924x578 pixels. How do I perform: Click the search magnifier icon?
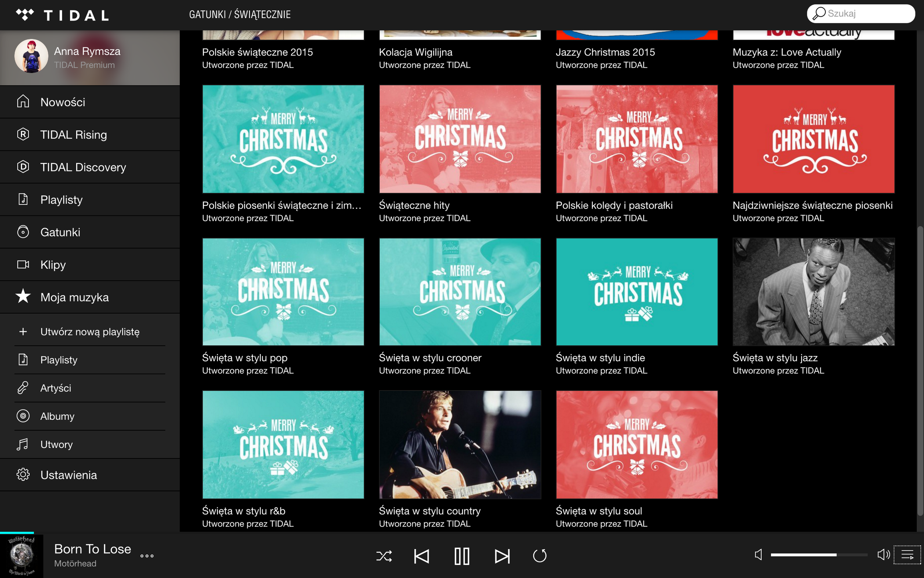pos(819,14)
